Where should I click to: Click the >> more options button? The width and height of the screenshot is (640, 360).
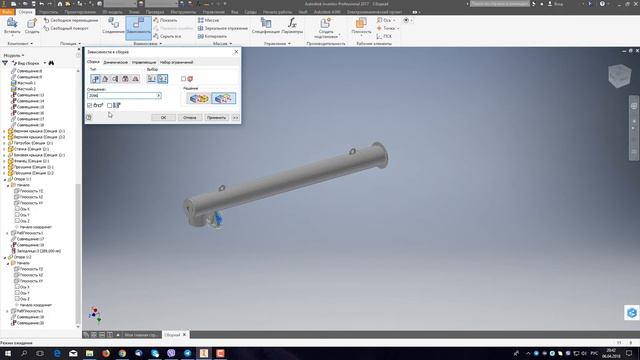236,118
